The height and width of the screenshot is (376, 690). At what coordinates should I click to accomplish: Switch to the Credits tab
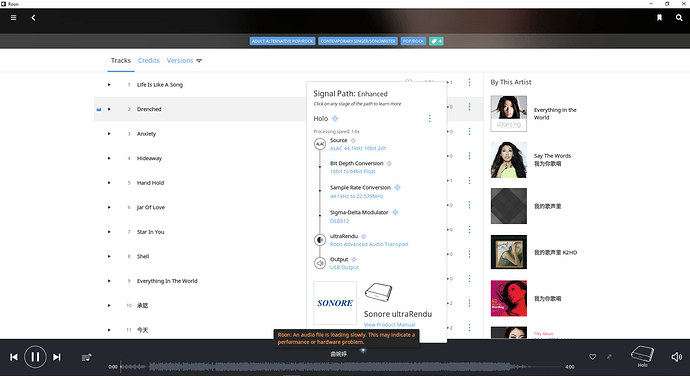tap(149, 60)
